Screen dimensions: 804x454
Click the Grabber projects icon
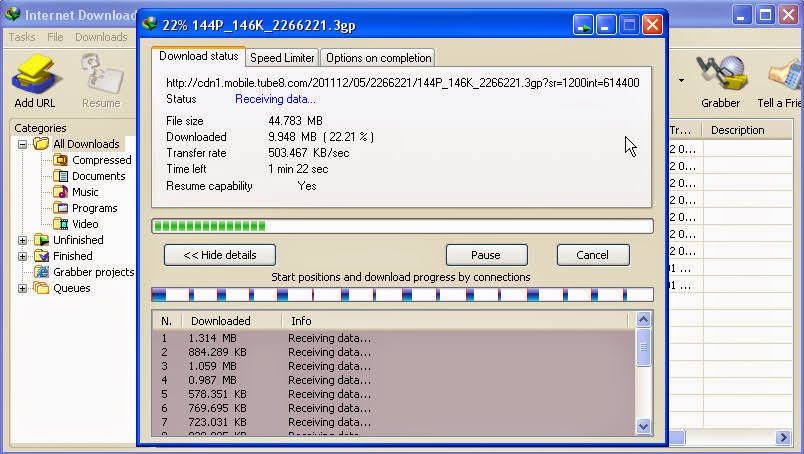41,271
